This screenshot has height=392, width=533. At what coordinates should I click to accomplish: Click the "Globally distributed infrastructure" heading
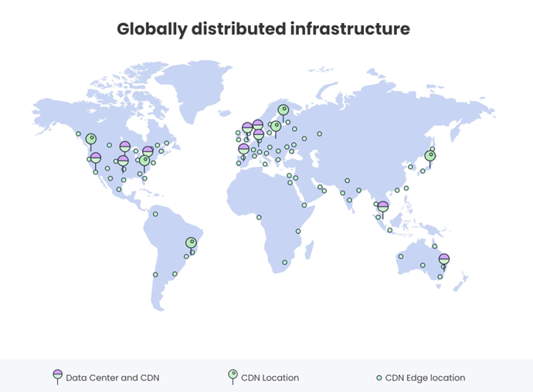263,29
